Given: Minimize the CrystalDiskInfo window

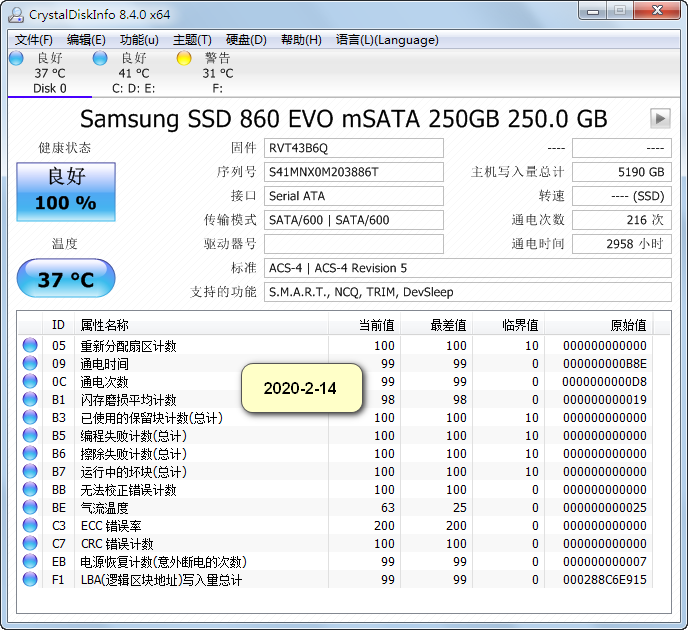Looking at the screenshot, I should 593,11.
